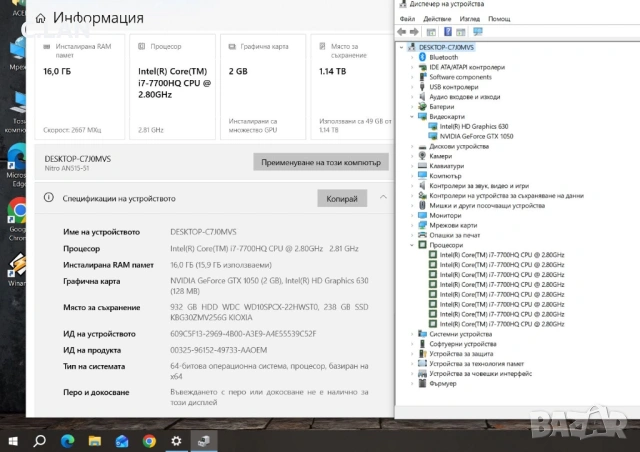
Task: Select Software components category
Action: click(x=460, y=77)
